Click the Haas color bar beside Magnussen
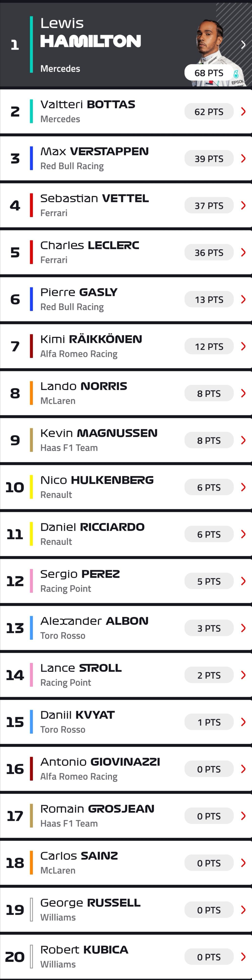This screenshot has width=252, height=980. [x=31, y=440]
